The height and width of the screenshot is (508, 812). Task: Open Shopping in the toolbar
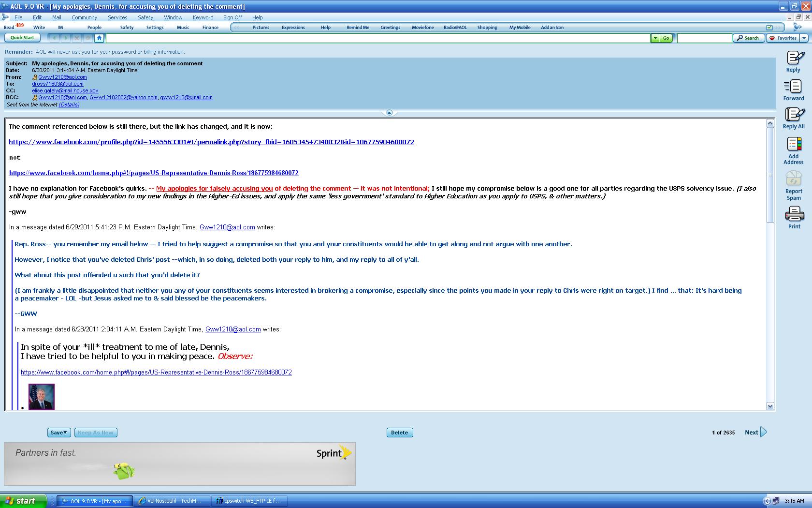point(487,28)
